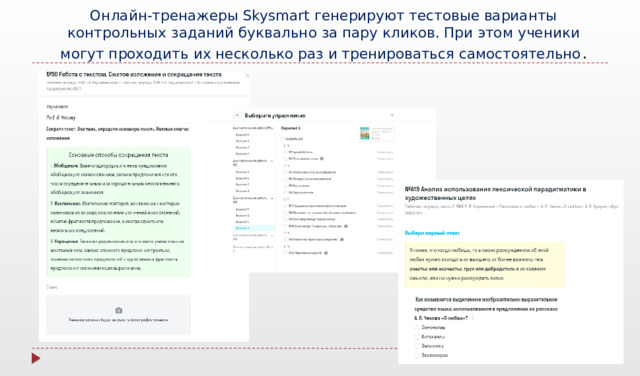This screenshot has height=376, width=640.
Task: Click the heading 'Основные способы сокращения текста'
Action: 118,155
